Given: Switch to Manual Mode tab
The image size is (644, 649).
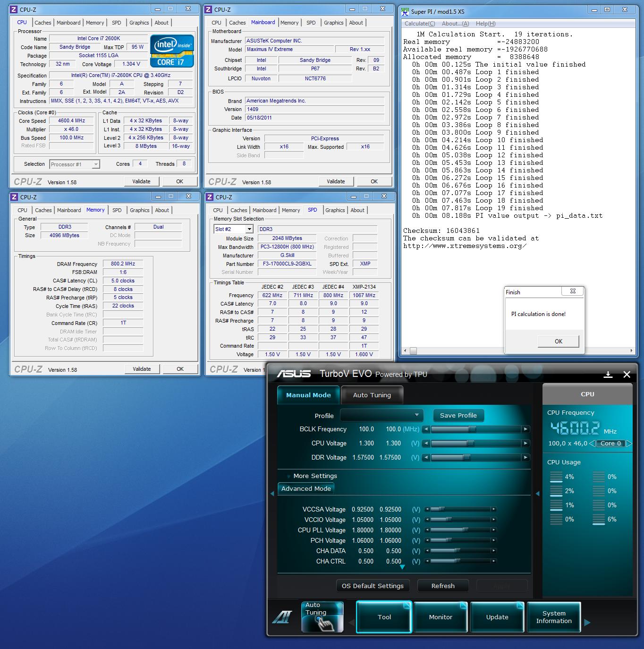Looking at the screenshot, I should tap(308, 395).
